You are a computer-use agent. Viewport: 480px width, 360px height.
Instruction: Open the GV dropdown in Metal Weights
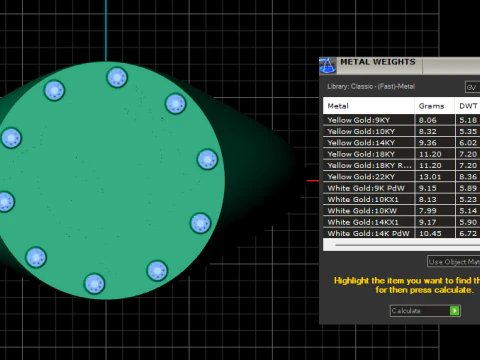pos(472,87)
